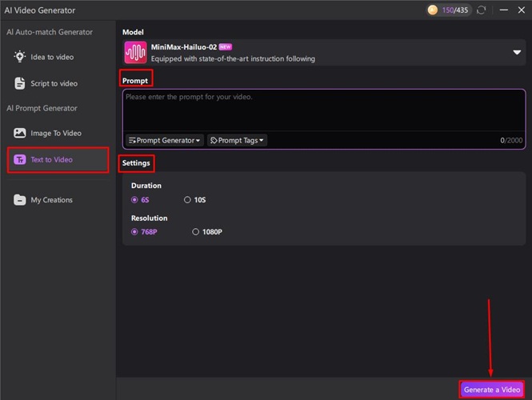Click the MiniMax-Hailuo-02 model logo
532x400 pixels.
135,53
